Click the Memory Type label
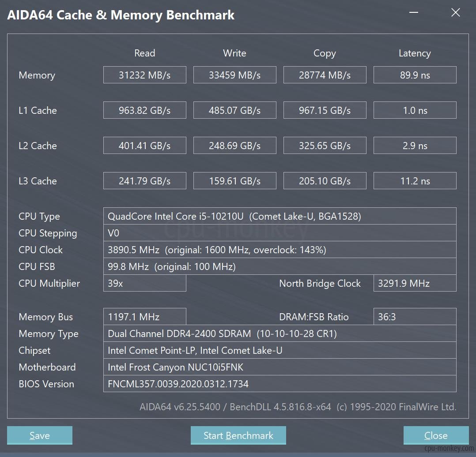Image resolution: width=476 pixels, height=457 pixels. pos(48,334)
